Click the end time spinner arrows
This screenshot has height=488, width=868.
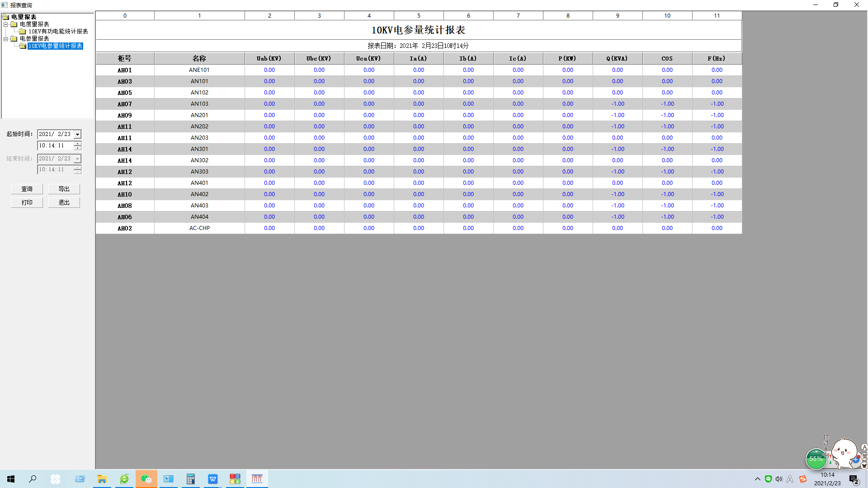click(77, 170)
